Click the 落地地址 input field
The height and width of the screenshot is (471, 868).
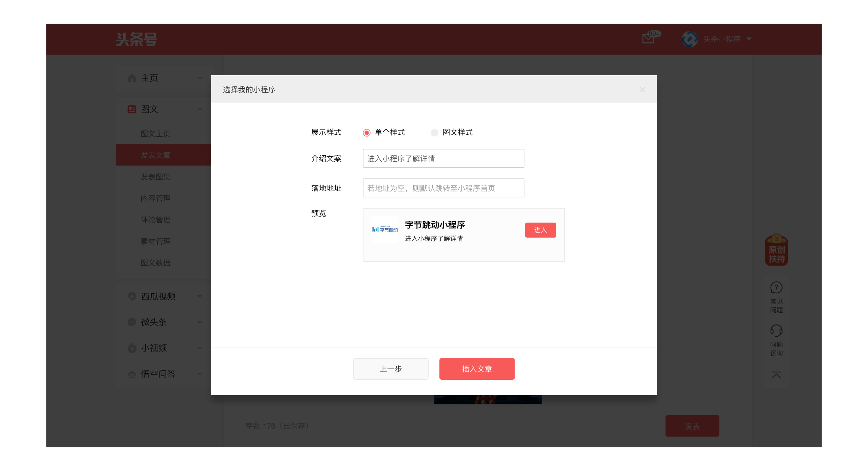point(444,188)
